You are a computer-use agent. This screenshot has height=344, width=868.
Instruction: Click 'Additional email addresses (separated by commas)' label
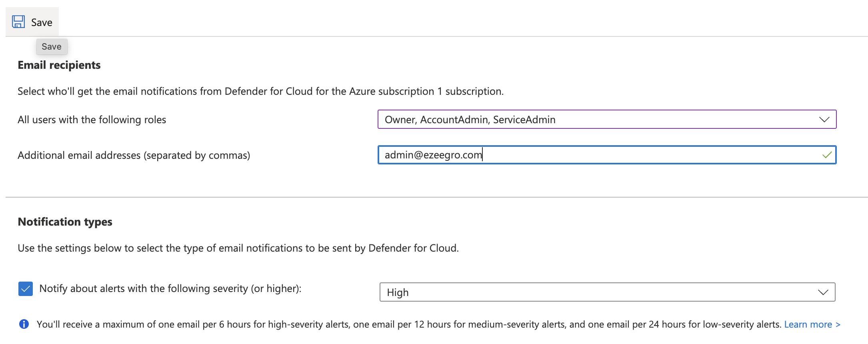point(134,155)
